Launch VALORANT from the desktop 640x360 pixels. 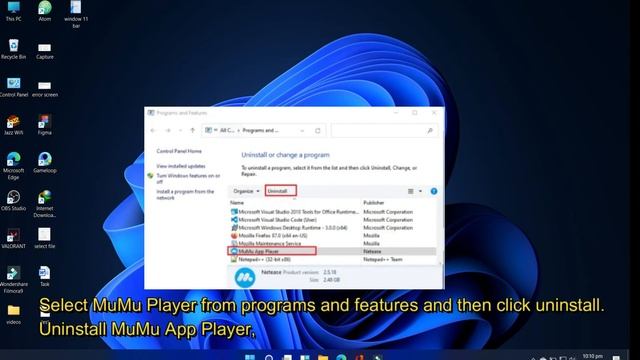tap(13, 238)
